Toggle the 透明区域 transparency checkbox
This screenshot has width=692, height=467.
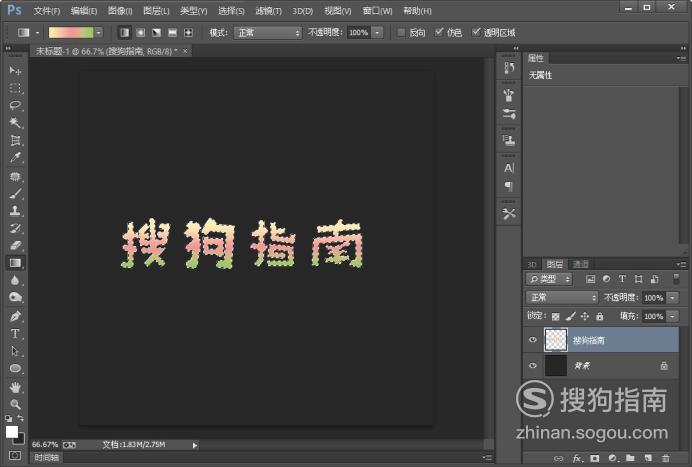tap(476, 32)
